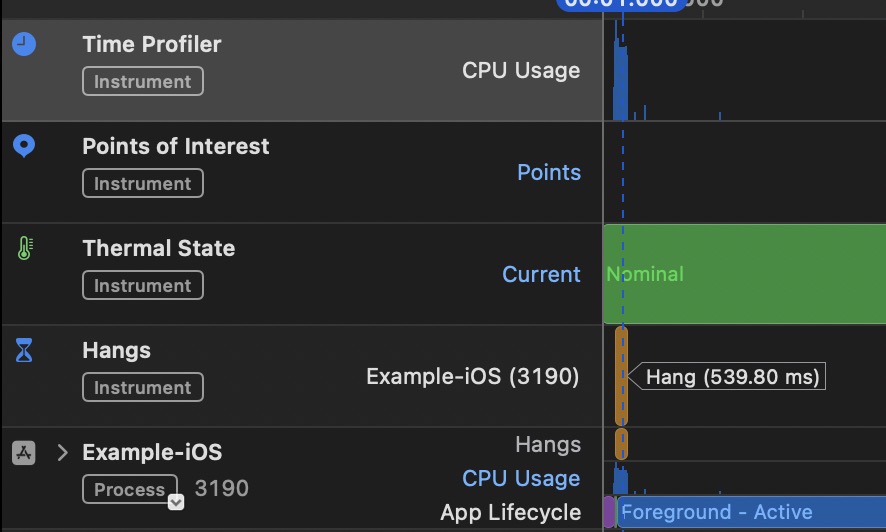Click the Hangs hourglass icon

tap(24, 350)
